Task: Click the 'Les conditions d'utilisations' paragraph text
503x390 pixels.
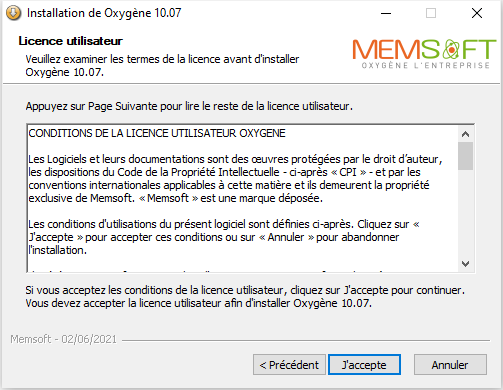Action: coord(224,237)
